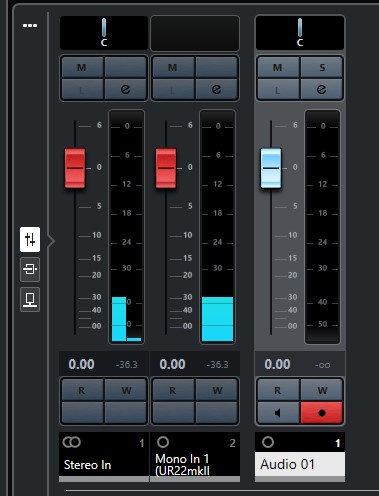Click the Audio 01 pan control

[300, 33]
